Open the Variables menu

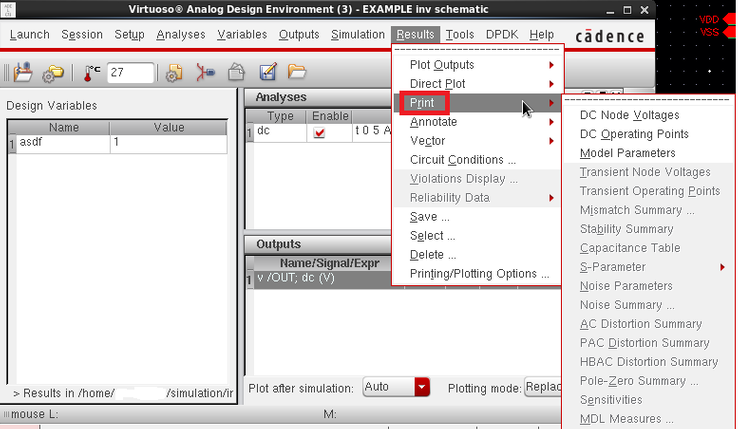point(242,34)
